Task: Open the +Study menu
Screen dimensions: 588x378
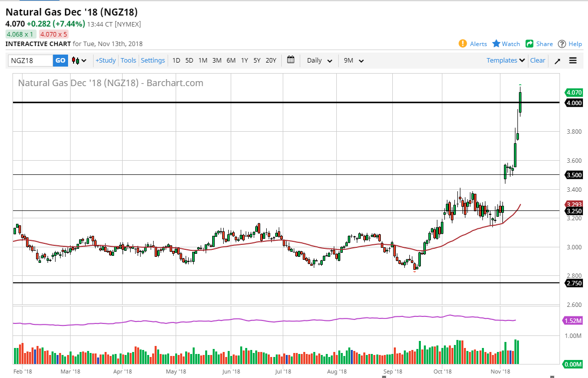Action: [x=106, y=61]
